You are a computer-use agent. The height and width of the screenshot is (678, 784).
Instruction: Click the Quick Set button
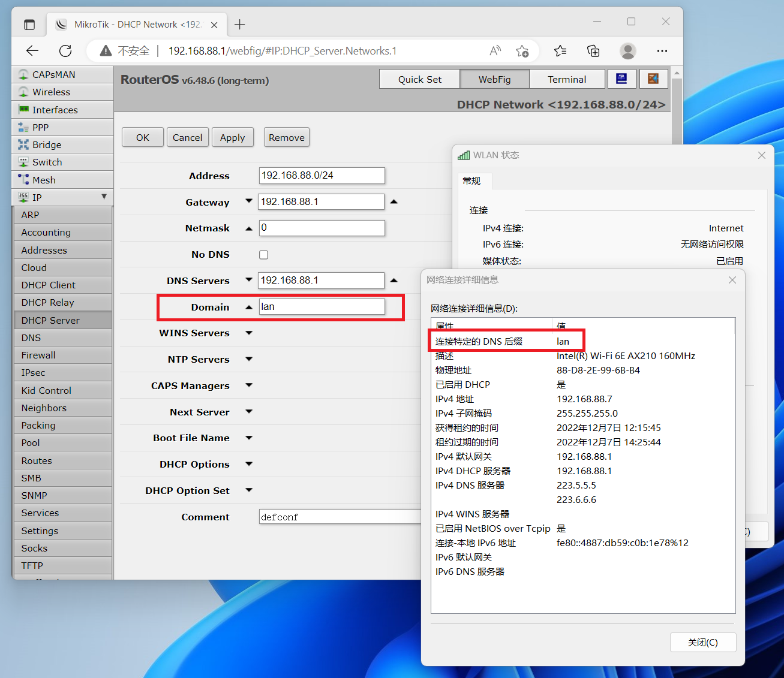(419, 79)
